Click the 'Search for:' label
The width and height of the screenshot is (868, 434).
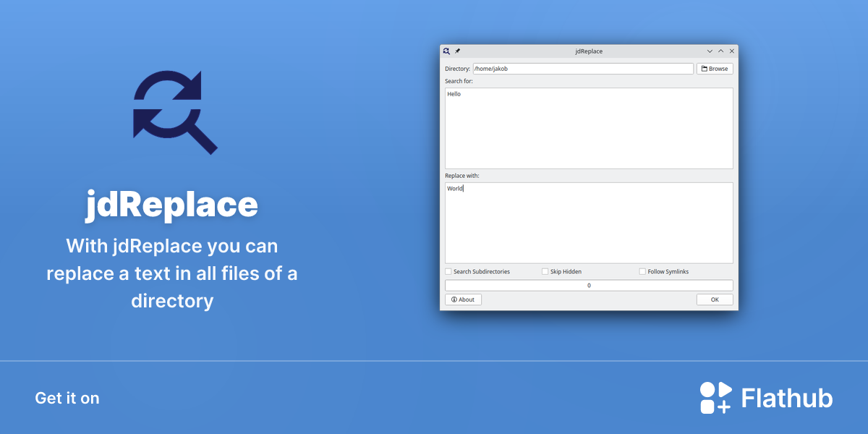click(459, 81)
